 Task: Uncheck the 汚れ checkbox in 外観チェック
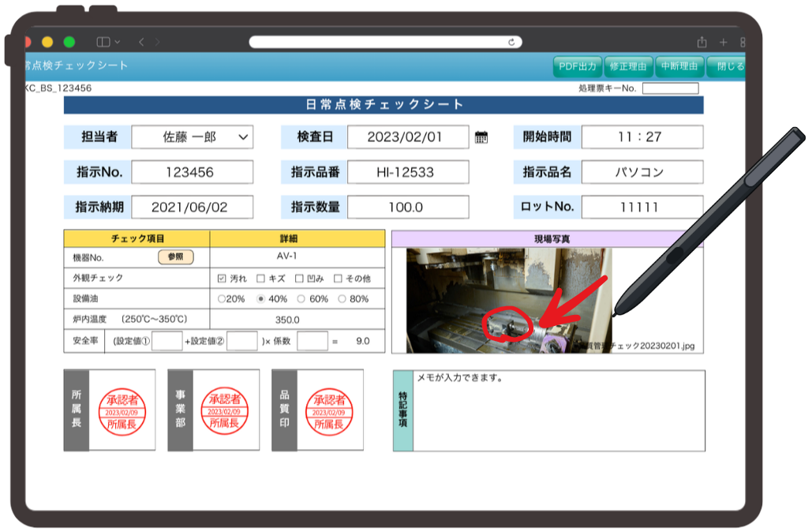(x=223, y=278)
